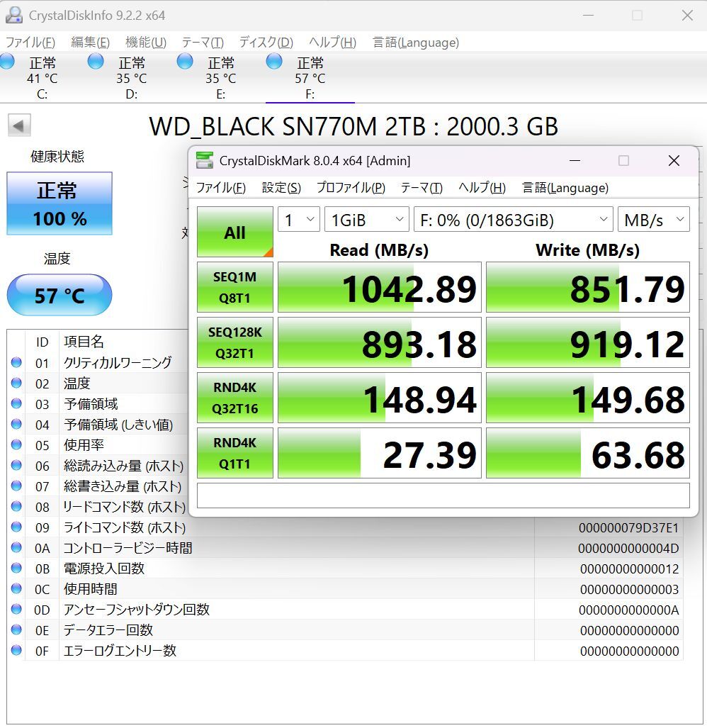Click the 正常 100% health status box
Viewport: 707px width, 728px height.
60,203
